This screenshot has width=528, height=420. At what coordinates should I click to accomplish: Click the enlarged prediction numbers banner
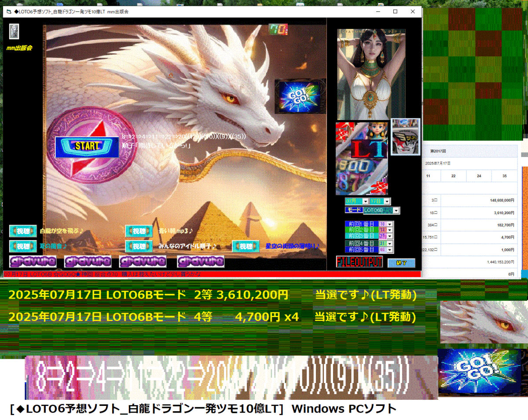point(231,377)
